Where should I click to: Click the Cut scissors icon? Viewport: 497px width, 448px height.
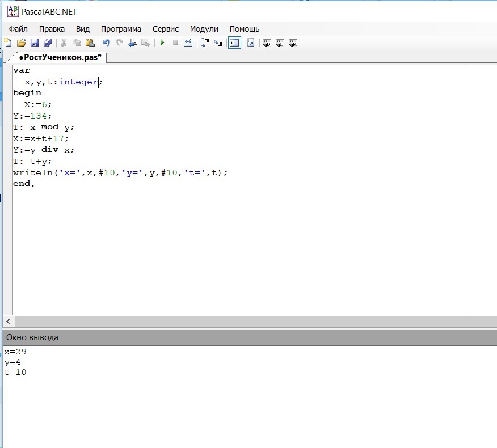coord(64,43)
